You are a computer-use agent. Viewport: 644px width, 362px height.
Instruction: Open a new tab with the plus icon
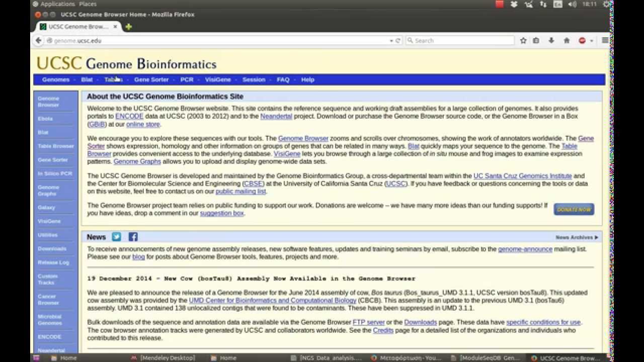coord(129,27)
